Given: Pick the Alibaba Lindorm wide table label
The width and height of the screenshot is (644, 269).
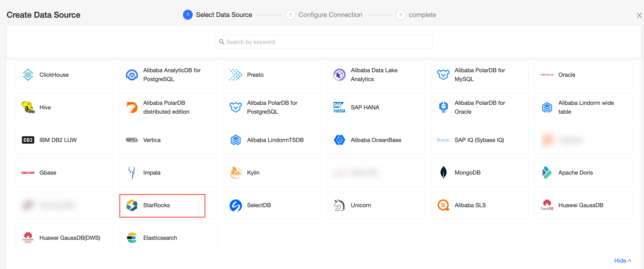Looking at the screenshot, I should click(586, 107).
